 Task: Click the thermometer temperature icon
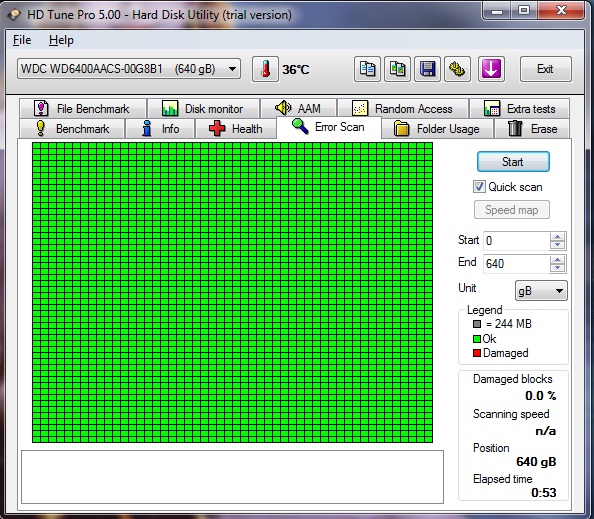[x=266, y=69]
